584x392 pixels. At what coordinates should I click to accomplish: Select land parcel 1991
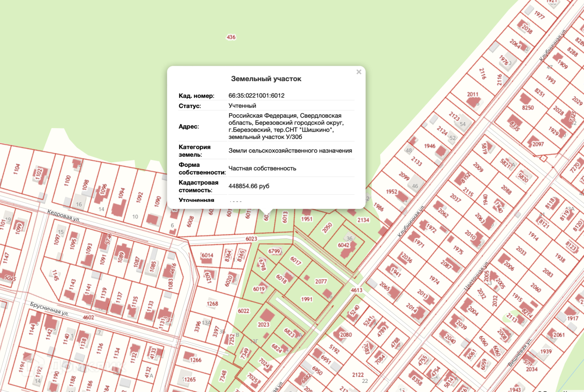pos(307,299)
